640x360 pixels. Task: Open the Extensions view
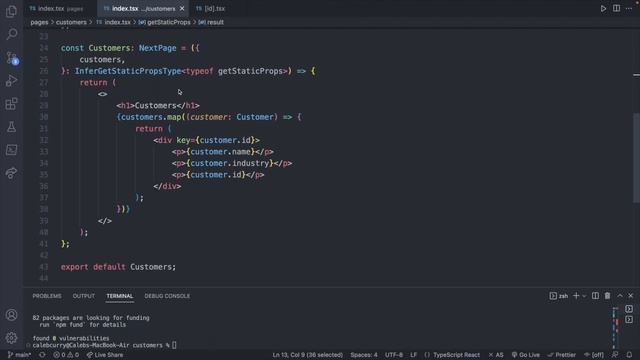[11, 104]
